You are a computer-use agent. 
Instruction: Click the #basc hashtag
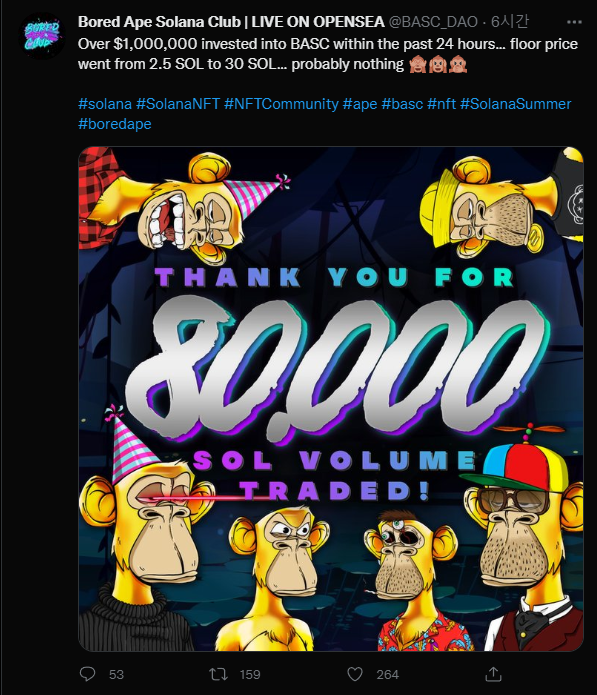click(x=402, y=104)
